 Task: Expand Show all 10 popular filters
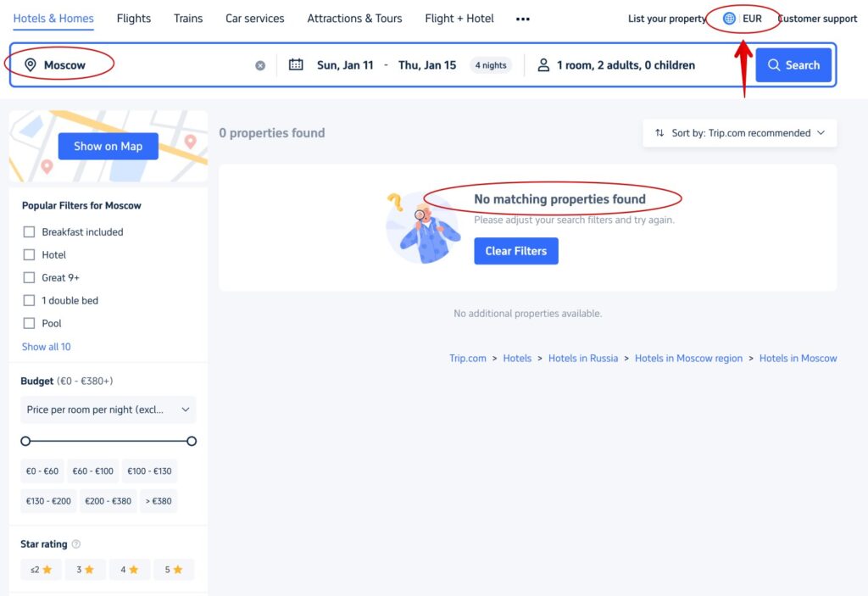tap(46, 346)
